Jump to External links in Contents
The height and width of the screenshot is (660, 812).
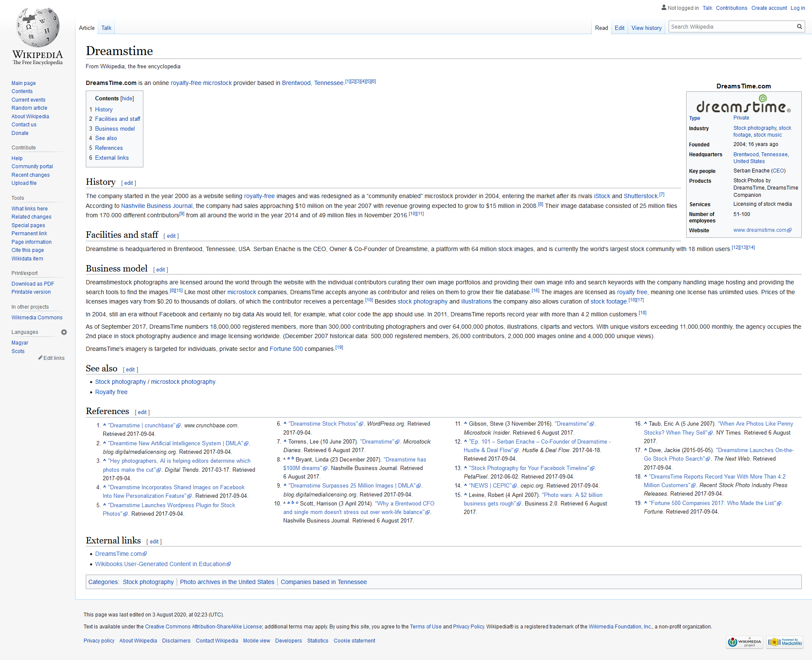(112, 158)
